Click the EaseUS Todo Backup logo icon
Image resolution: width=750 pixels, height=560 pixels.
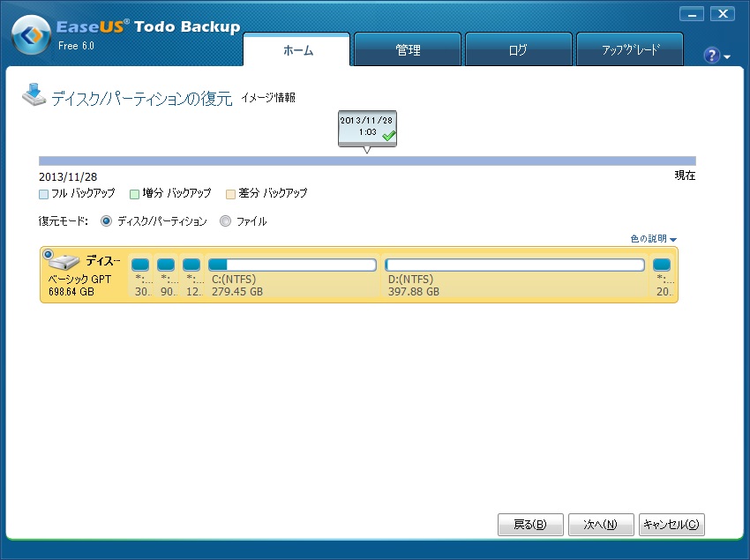tap(31, 35)
